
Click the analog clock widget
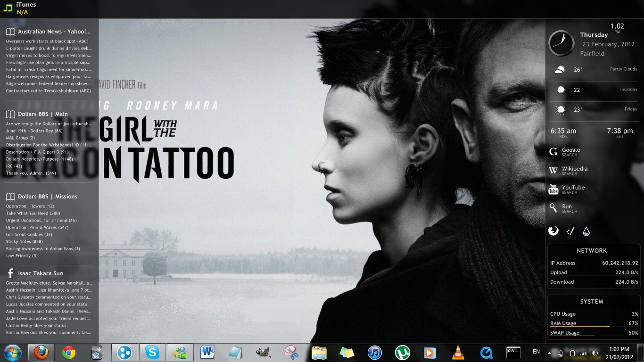(x=561, y=43)
